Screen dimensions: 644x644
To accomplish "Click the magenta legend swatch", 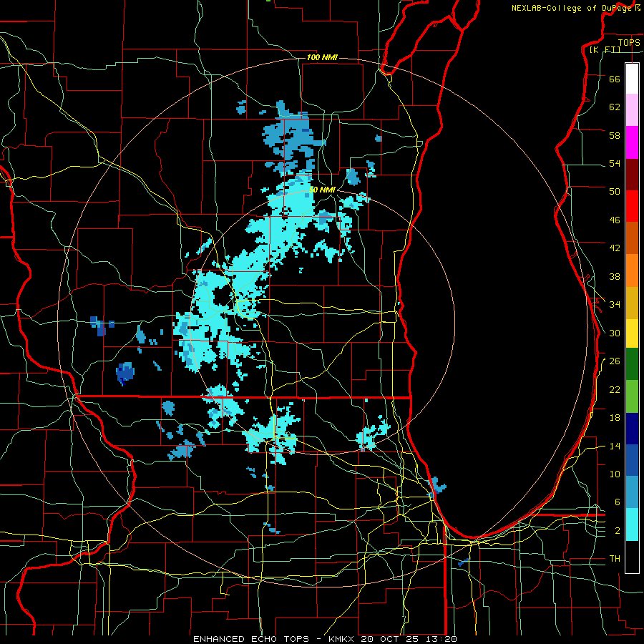I will (x=632, y=142).
